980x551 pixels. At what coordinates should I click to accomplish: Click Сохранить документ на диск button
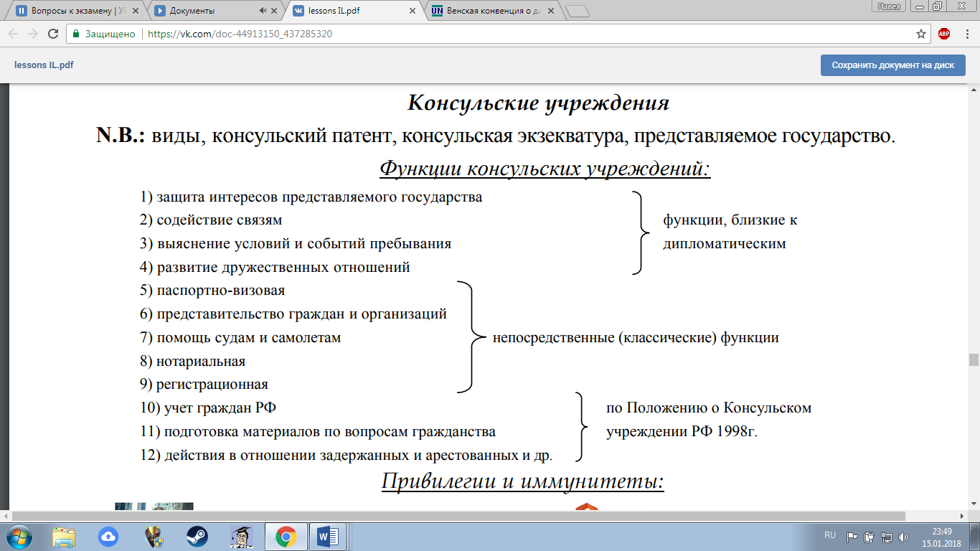pyautogui.click(x=893, y=65)
